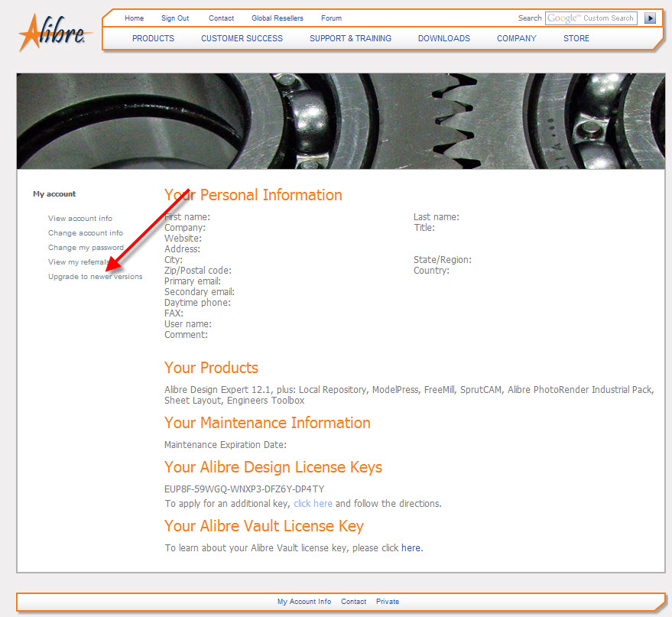The image size is (672, 617).
Task: Click the My account sidebar heading
Action: [54, 194]
